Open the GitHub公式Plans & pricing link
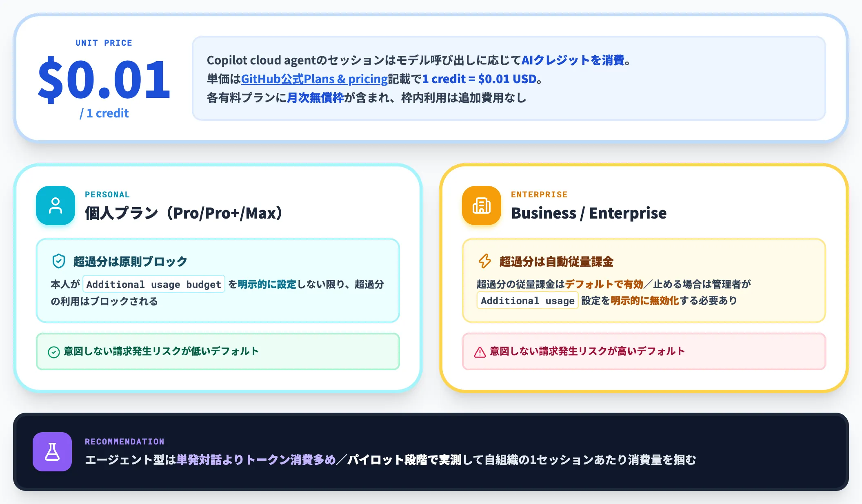The image size is (862, 504). (314, 79)
